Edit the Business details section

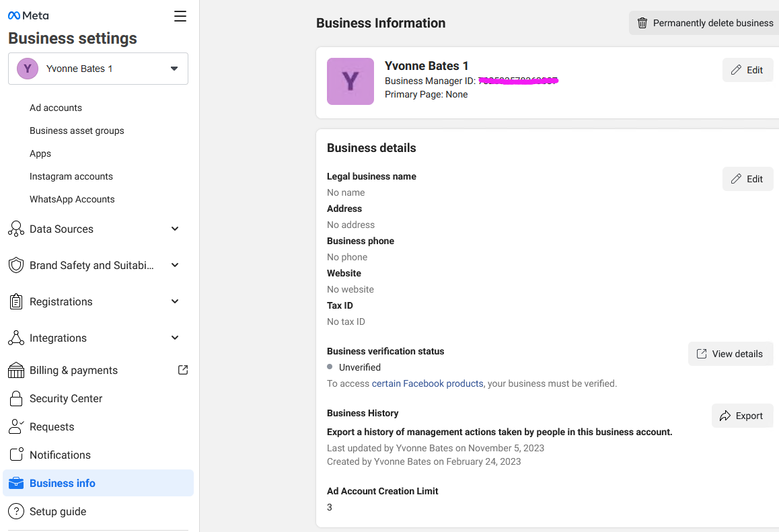(x=747, y=179)
